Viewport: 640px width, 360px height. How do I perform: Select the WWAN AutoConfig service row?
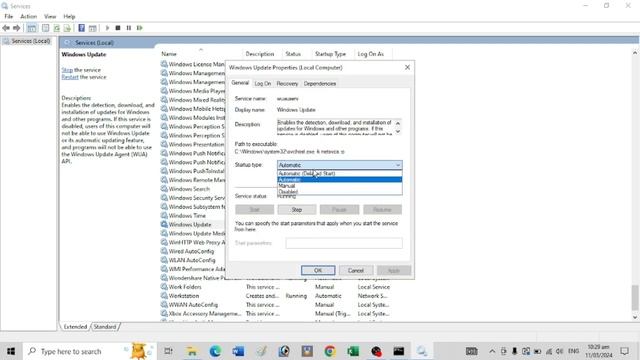click(x=275, y=305)
